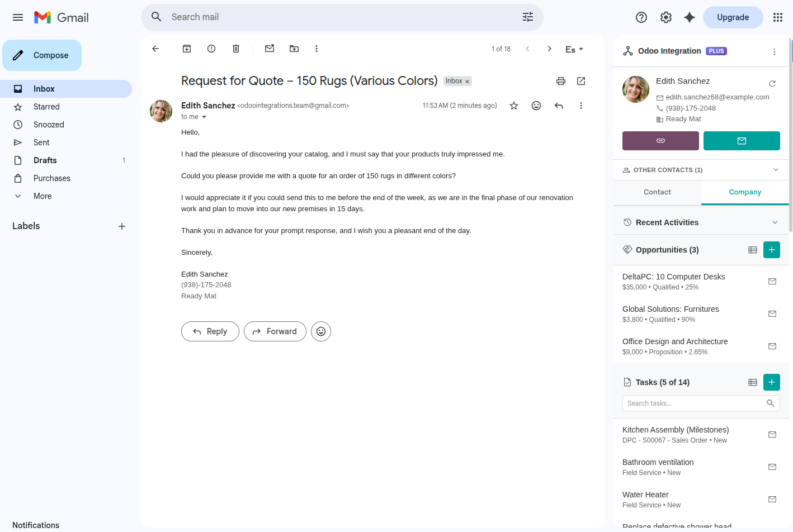Print the email
Screen dimensions: 793x532
[x=560, y=81]
